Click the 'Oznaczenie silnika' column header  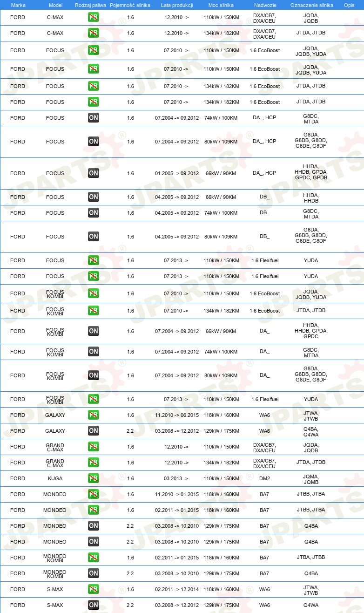coord(311,5)
